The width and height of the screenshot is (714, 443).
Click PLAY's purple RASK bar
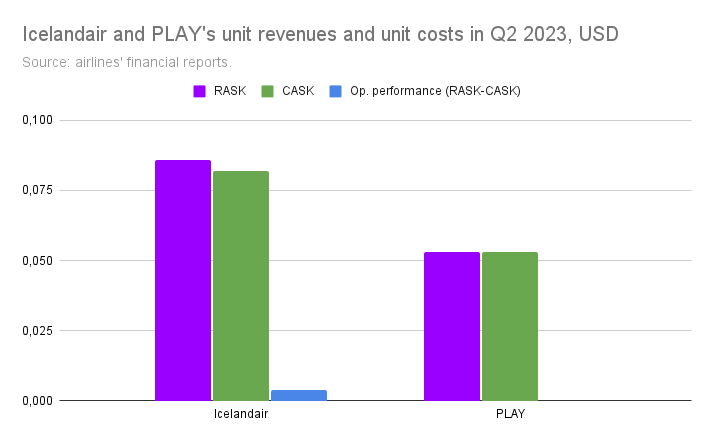[x=452, y=326]
